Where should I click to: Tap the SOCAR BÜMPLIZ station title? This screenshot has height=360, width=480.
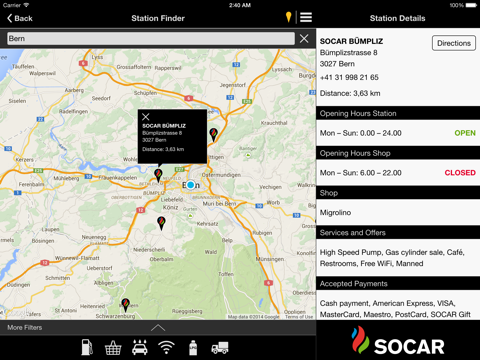pyautogui.click(x=351, y=41)
